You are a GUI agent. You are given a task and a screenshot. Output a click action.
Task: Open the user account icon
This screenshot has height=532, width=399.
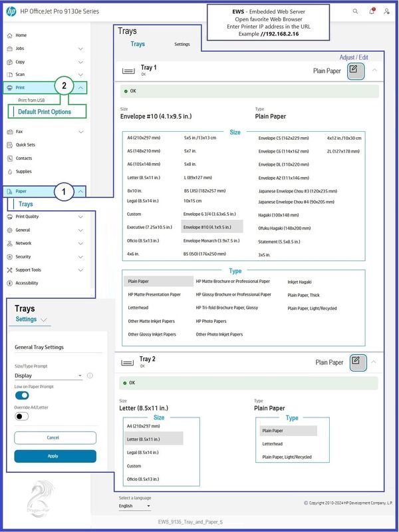pos(386,11)
